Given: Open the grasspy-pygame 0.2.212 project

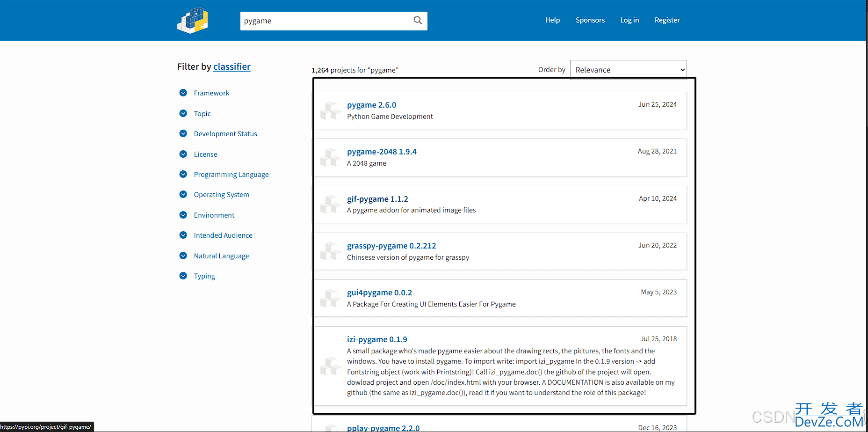Looking at the screenshot, I should pos(391,246).
